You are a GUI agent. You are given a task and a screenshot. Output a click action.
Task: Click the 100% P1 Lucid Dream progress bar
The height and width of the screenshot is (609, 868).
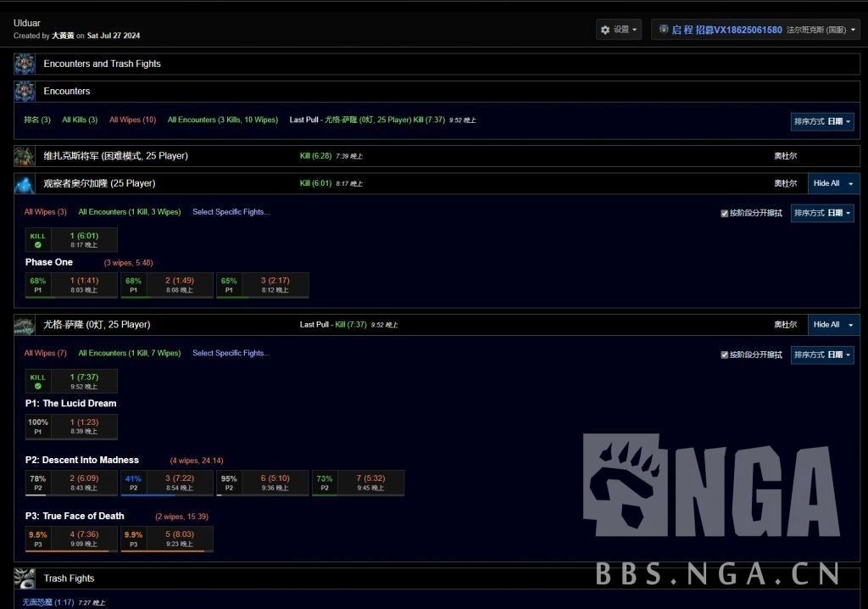point(71,426)
